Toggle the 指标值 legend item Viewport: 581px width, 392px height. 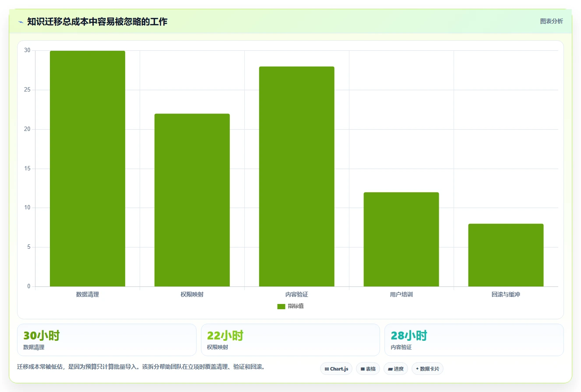click(290, 306)
